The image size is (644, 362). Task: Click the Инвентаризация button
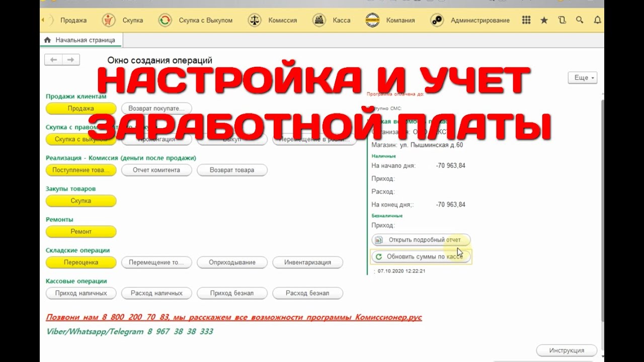307,262
